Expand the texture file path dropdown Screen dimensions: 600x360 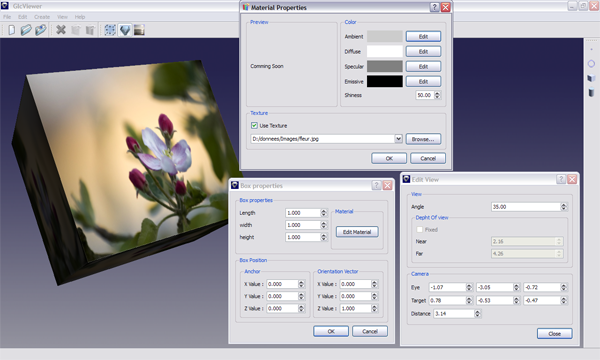[398, 138]
